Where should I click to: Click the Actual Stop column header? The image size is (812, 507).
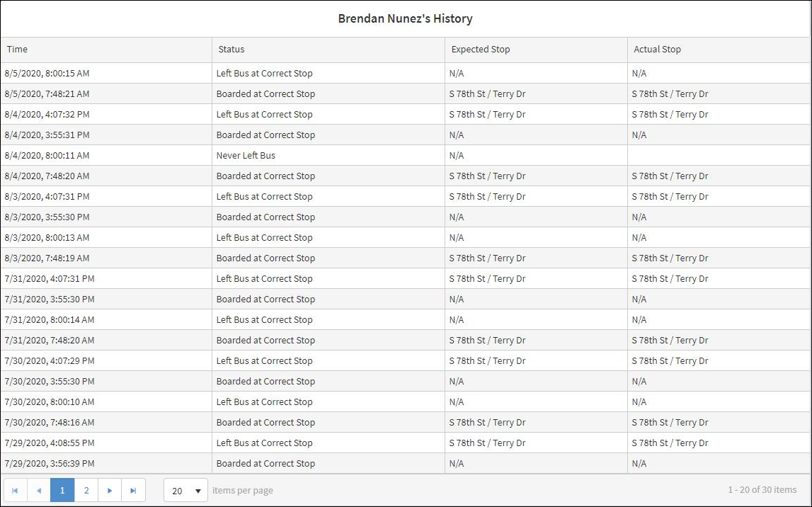(x=657, y=50)
